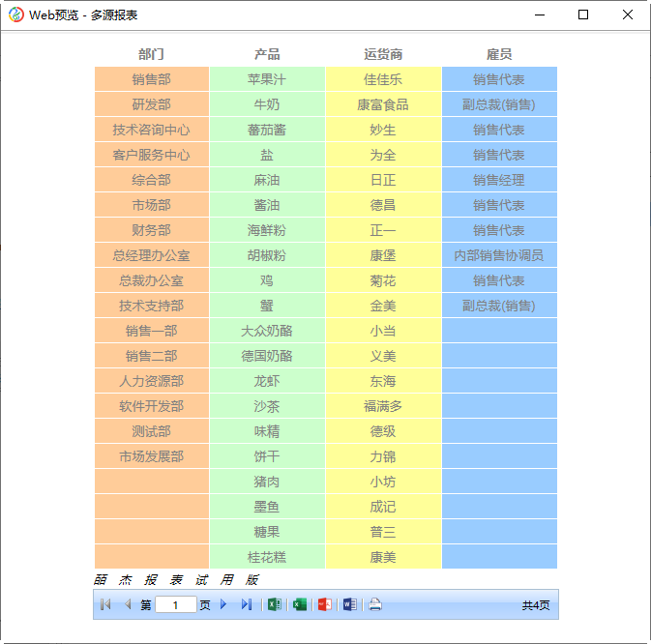
Task: Export report with first Excel icon
Action: tap(275, 604)
